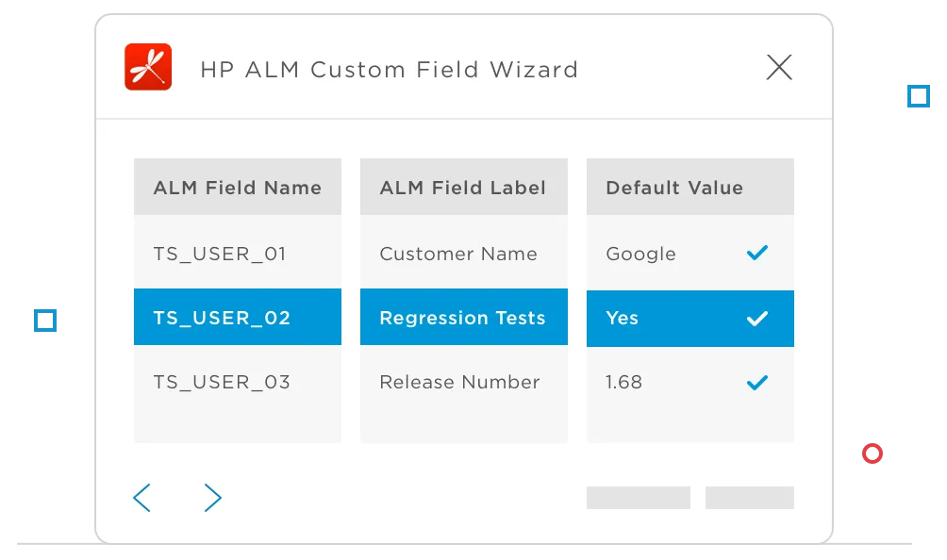The width and height of the screenshot is (947, 560).
Task: Select the ALM Field Name column header
Action: [x=238, y=188]
